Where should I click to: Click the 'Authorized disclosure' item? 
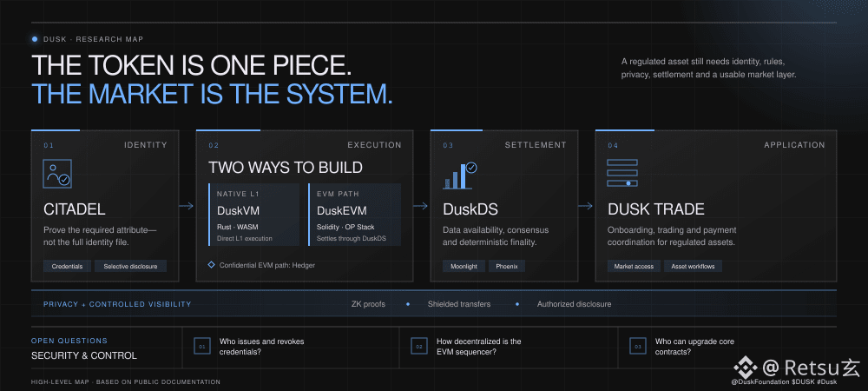pyautogui.click(x=574, y=304)
